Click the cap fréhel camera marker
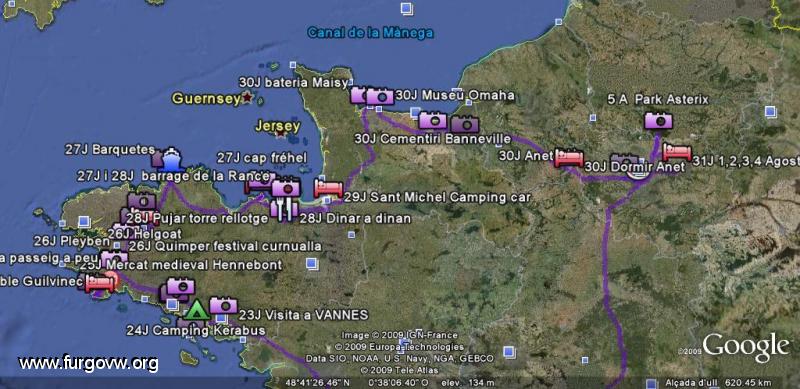The width and height of the screenshot is (800, 389). [286, 188]
